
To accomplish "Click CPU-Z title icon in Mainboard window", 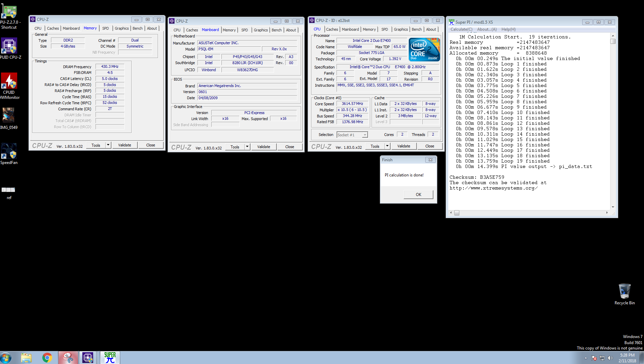I will [x=172, y=21].
